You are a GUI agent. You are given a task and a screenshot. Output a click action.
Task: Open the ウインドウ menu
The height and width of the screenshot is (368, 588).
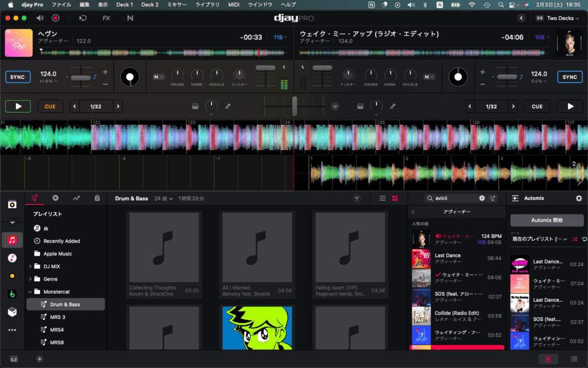click(x=260, y=5)
